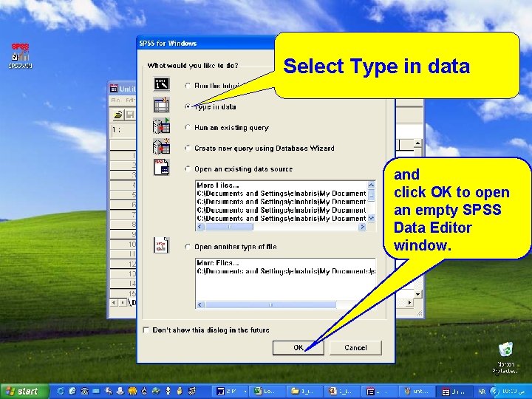This screenshot has height=399, width=532.
Task: Click up arrow of data source list scrollbar
Action: pyautogui.click(x=371, y=185)
